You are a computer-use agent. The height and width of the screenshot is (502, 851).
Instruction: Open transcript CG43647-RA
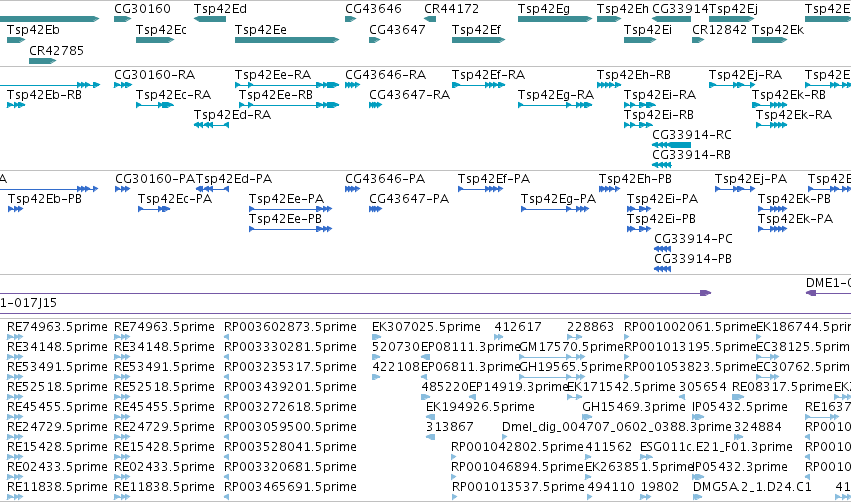click(x=410, y=95)
